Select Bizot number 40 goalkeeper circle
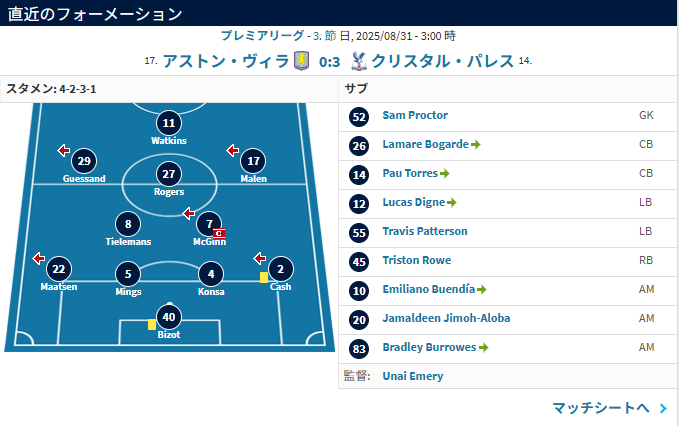 (169, 317)
